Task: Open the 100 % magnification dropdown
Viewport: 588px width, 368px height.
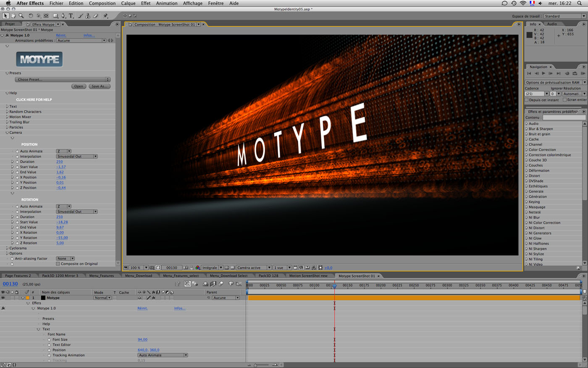Action: 138,267
